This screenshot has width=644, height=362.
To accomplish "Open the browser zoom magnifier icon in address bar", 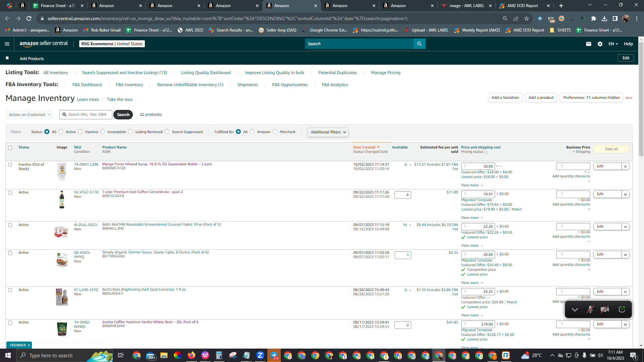I will click(505, 18).
